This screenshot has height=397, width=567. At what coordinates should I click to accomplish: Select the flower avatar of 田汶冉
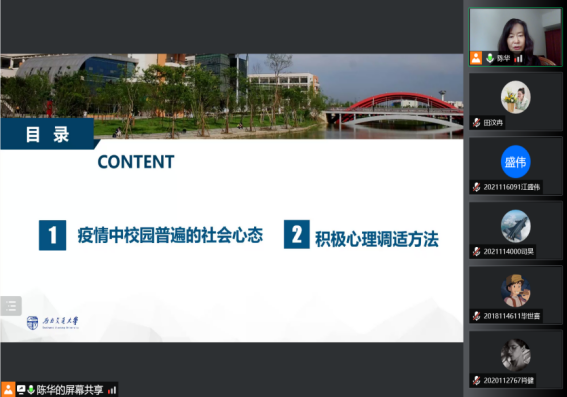pos(516,97)
